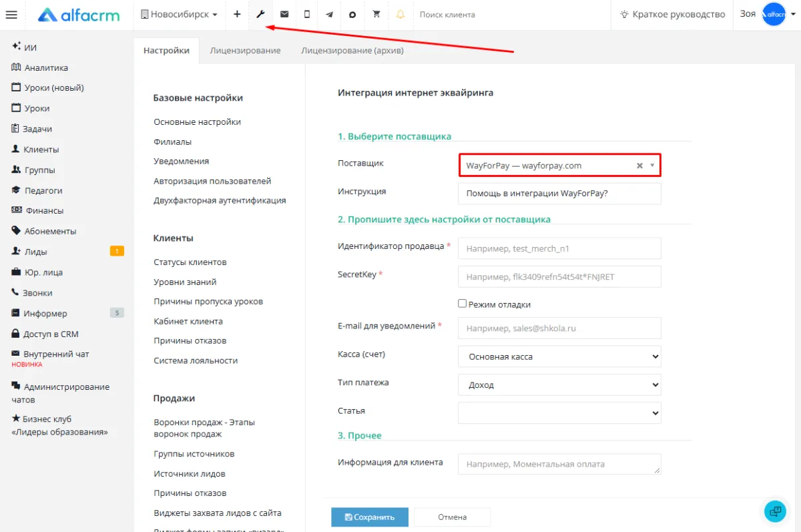
Task: Open the Касса (счет) dropdown
Action: tap(559, 356)
